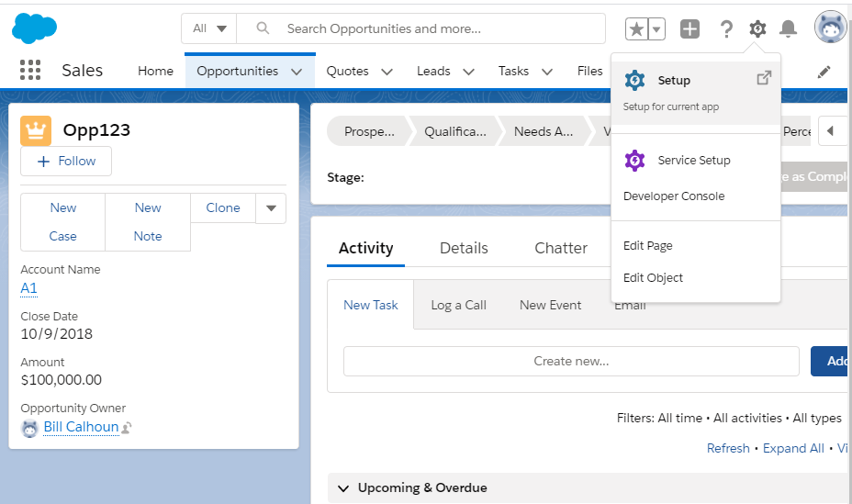
Task: Open Developer Console from the menu
Action: (x=674, y=196)
